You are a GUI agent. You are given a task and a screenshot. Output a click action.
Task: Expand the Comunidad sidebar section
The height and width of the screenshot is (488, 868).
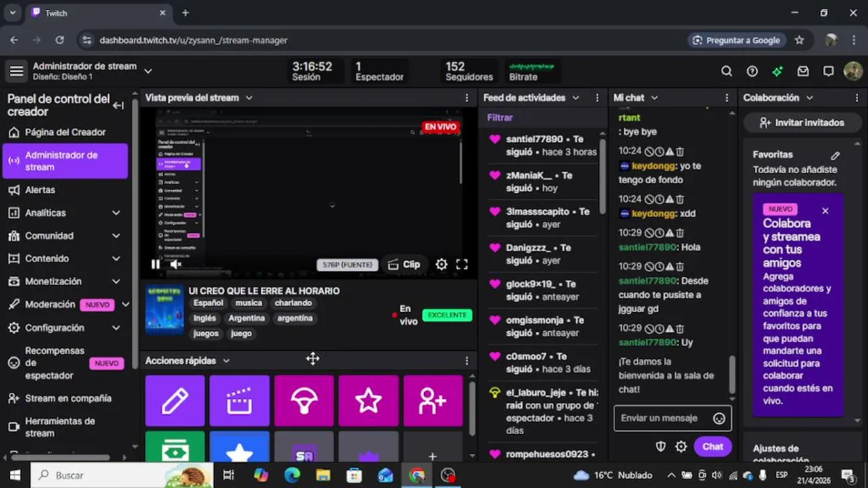[x=116, y=236]
